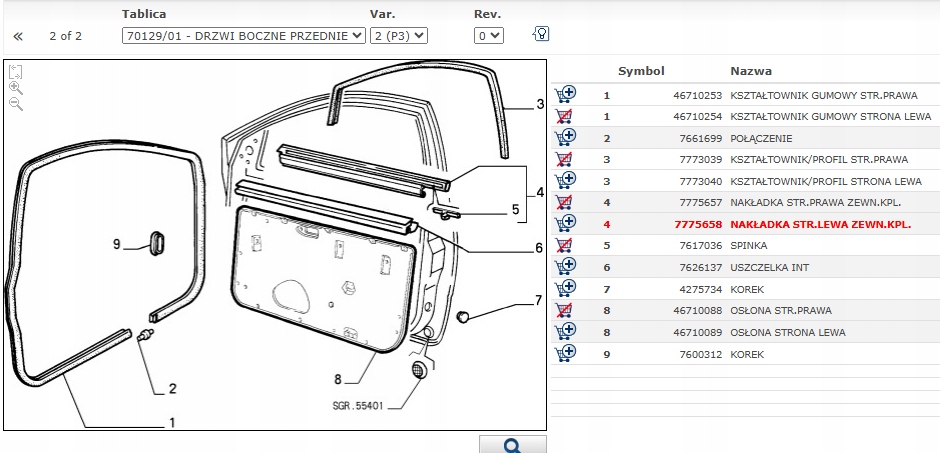The image size is (940, 453).
Task: Select red NAKŁADKA STR.LEWA ZEWN.KPL. row
Action: click(x=745, y=225)
